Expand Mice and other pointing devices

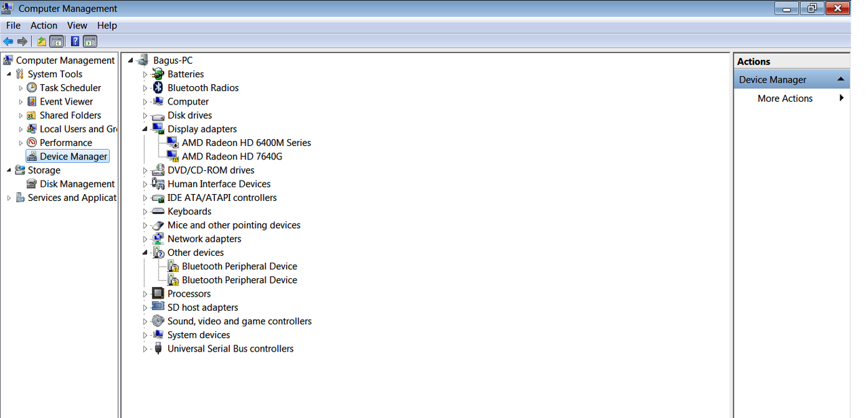point(145,225)
